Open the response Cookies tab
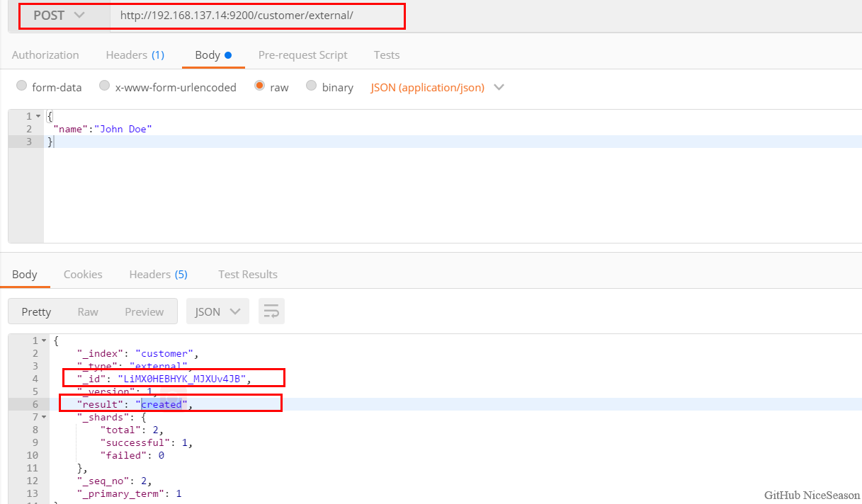 [83, 274]
